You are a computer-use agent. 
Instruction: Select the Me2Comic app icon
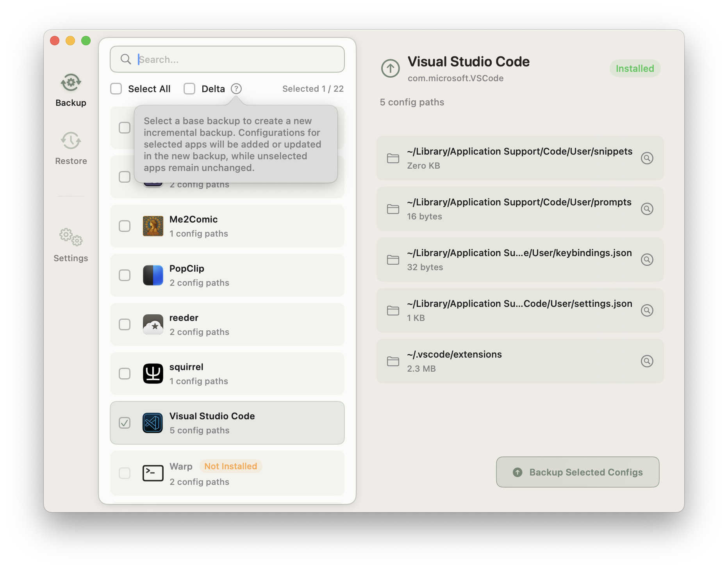click(153, 226)
